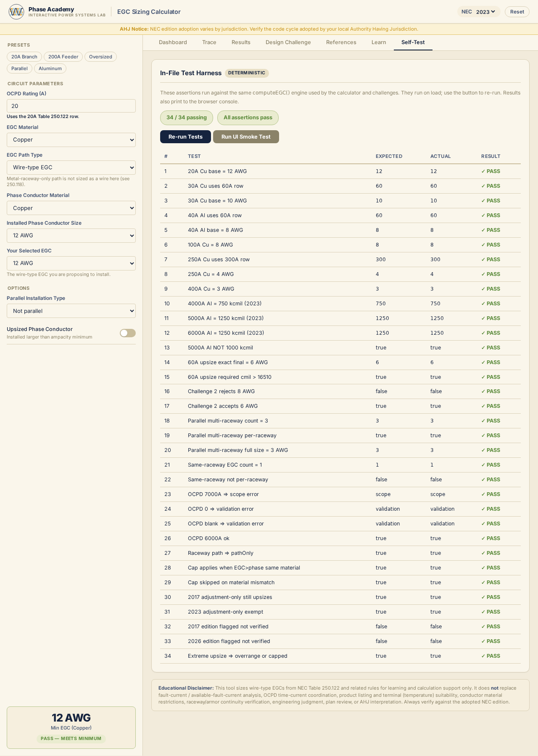
Task: Switch to the Dashboard tab
Action: pyautogui.click(x=173, y=42)
